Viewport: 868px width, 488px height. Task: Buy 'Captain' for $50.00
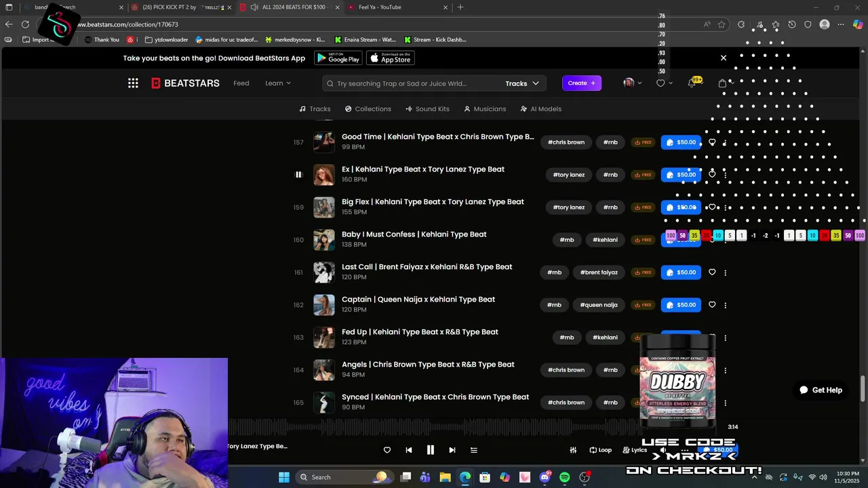click(x=681, y=305)
